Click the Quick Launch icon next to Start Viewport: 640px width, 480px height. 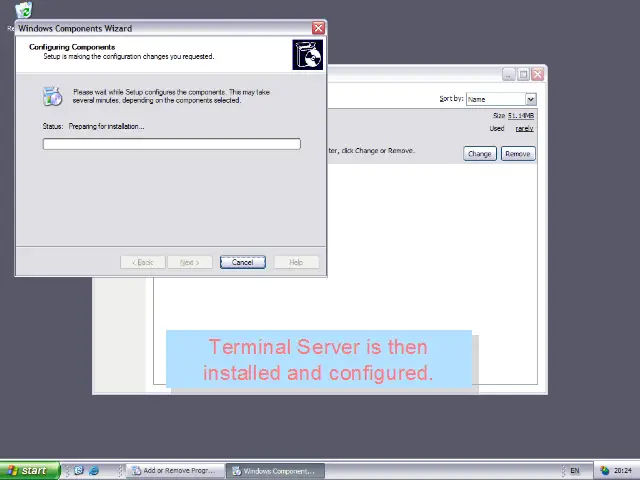pyautogui.click(x=79, y=470)
